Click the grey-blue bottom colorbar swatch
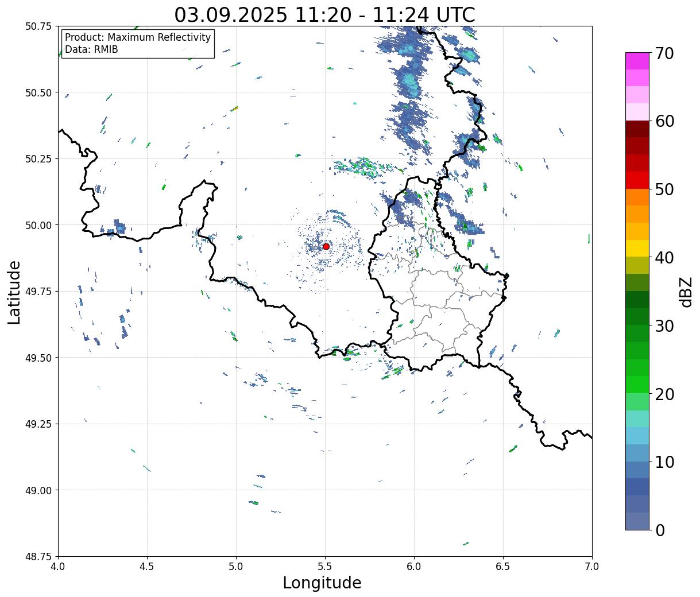Screen dimensions: 700x597 point(637,521)
